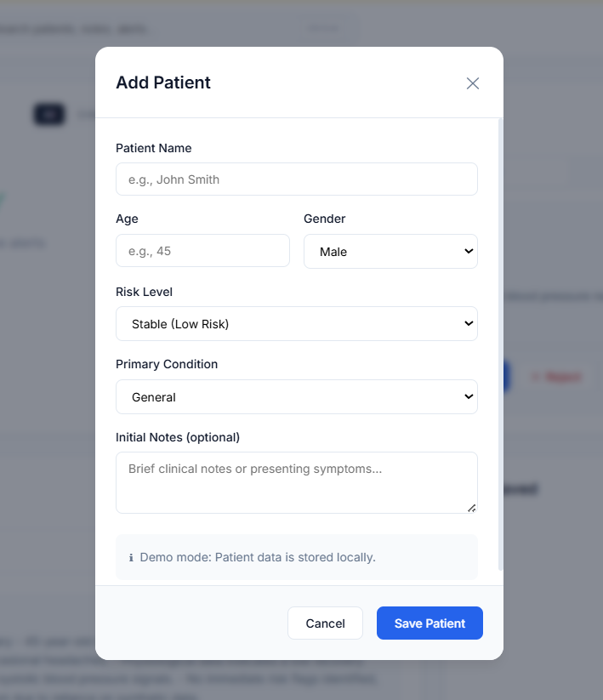Grab the Initial Notes resize handle
The width and height of the screenshot is (603, 700).
point(472,508)
